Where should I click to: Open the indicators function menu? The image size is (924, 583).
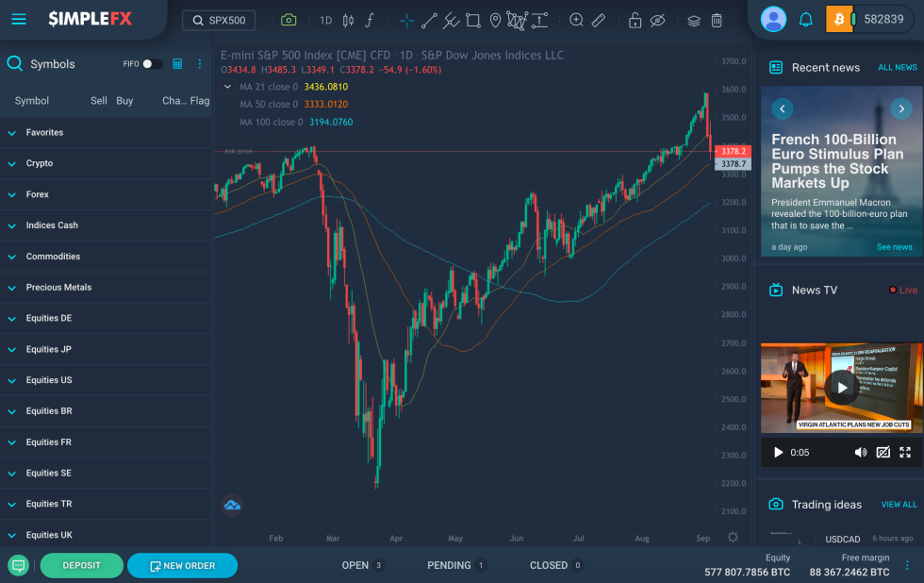(x=371, y=20)
